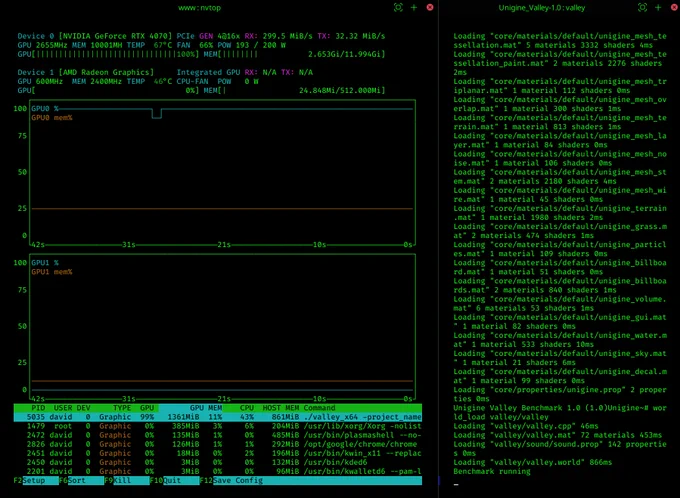The width and height of the screenshot is (680, 498).
Task: Click F9 Kill in nvtop footer
Action: point(127,480)
